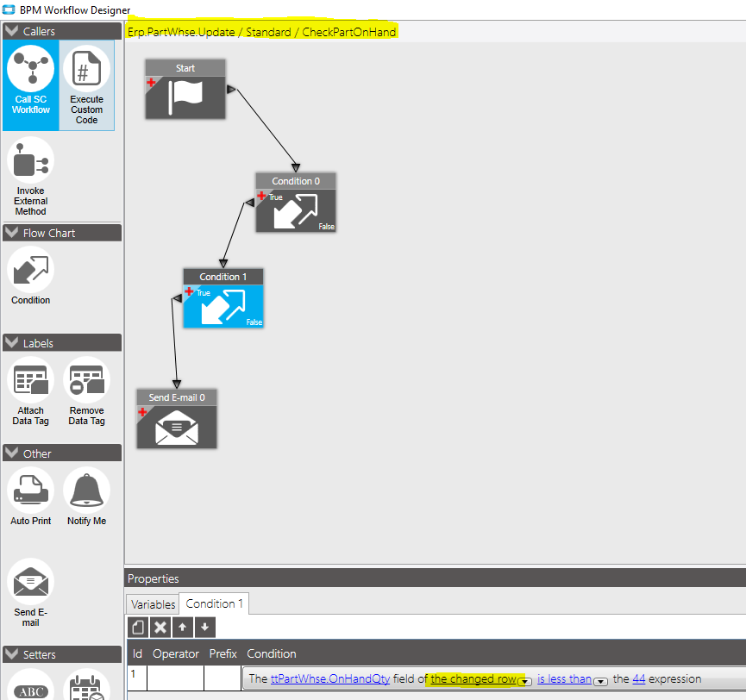
Task: Select the Start node on canvas
Action: point(185,89)
